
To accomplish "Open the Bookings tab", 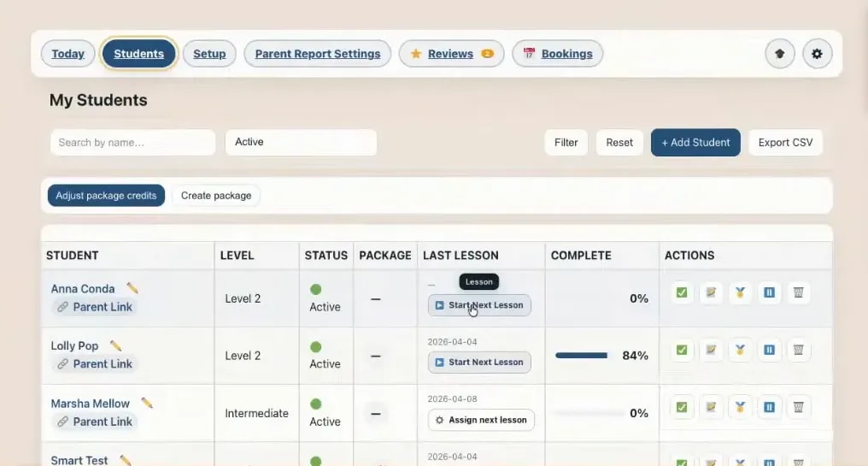I will pos(557,54).
